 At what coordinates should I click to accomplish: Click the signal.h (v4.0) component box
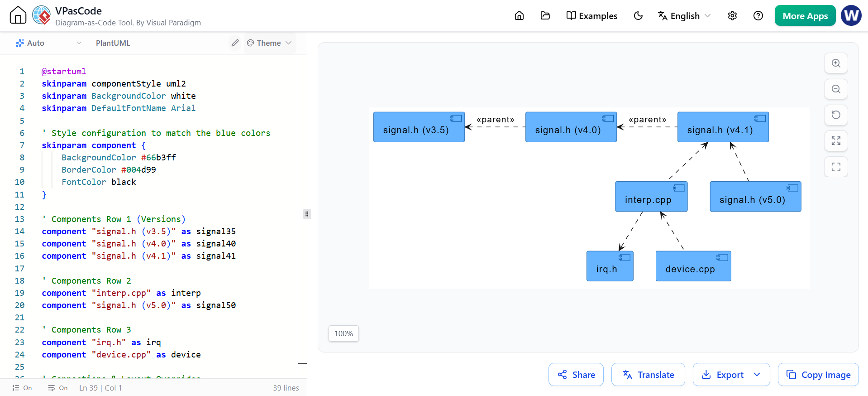pyautogui.click(x=571, y=127)
